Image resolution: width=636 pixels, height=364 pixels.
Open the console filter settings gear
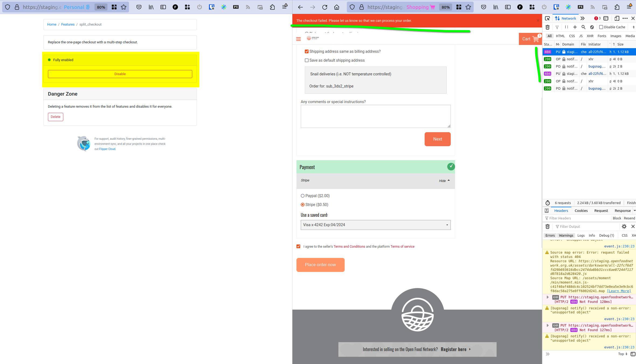point(624,226)
